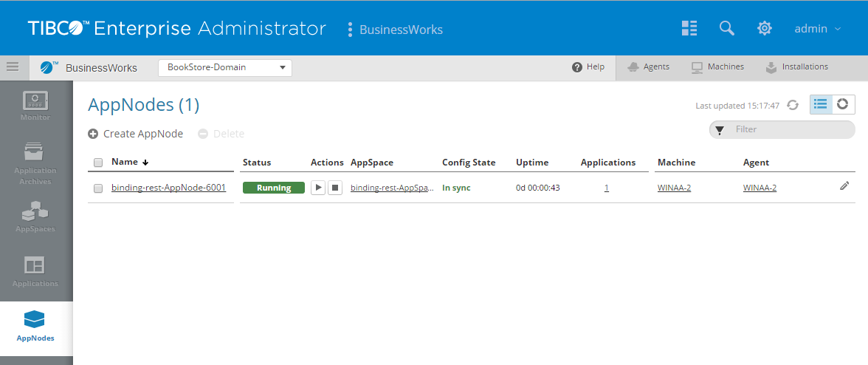The width and height of the screenshot is (868, 365).
Task: Stop the binding-rest-AppNode-6001 node
Action: coord(335,188)
